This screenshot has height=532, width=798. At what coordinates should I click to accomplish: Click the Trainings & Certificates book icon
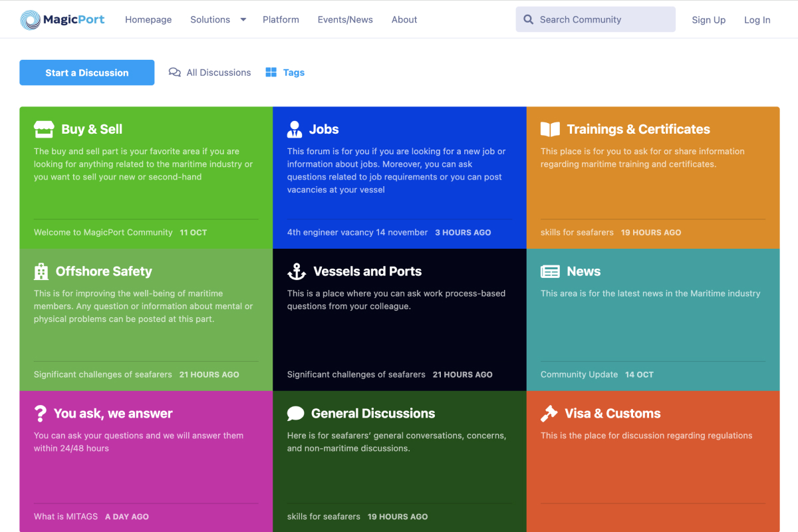(550, 129)
